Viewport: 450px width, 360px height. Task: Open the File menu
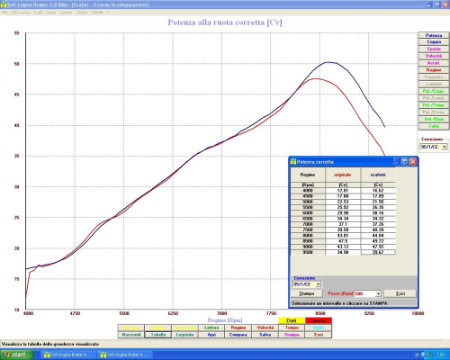[5, 12]
